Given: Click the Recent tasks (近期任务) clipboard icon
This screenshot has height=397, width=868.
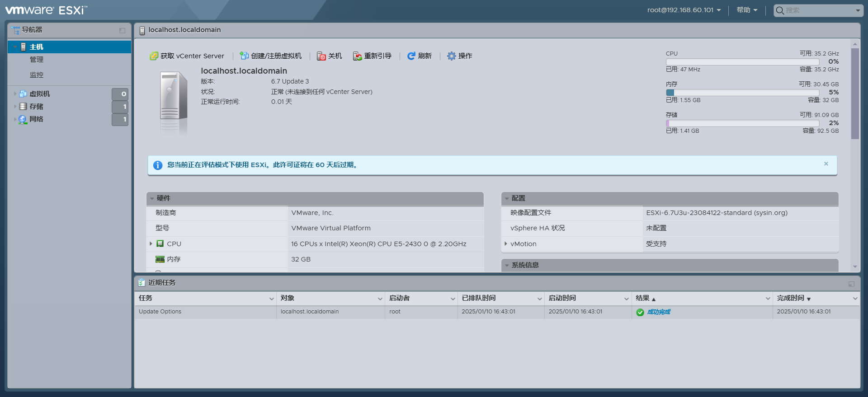Looking at the screenshot, I should [x=142, y=283].
